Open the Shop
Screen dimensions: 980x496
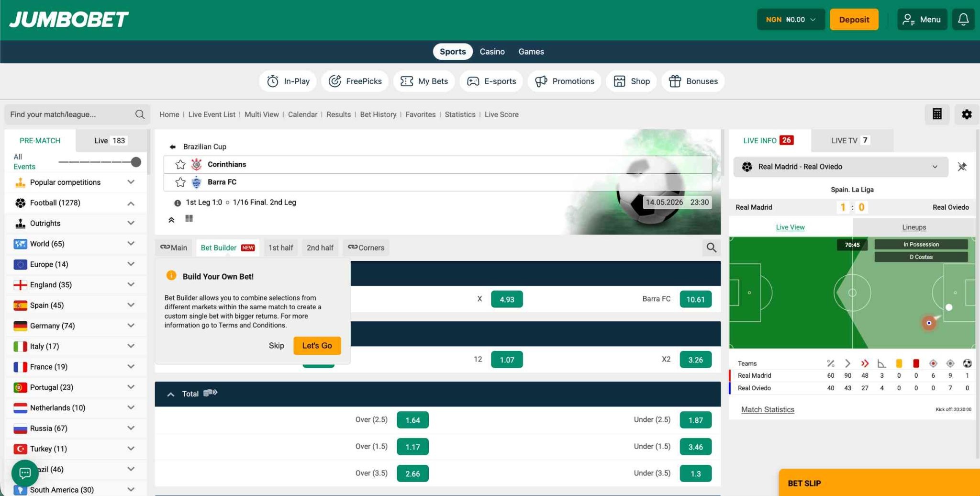[631, 81]
